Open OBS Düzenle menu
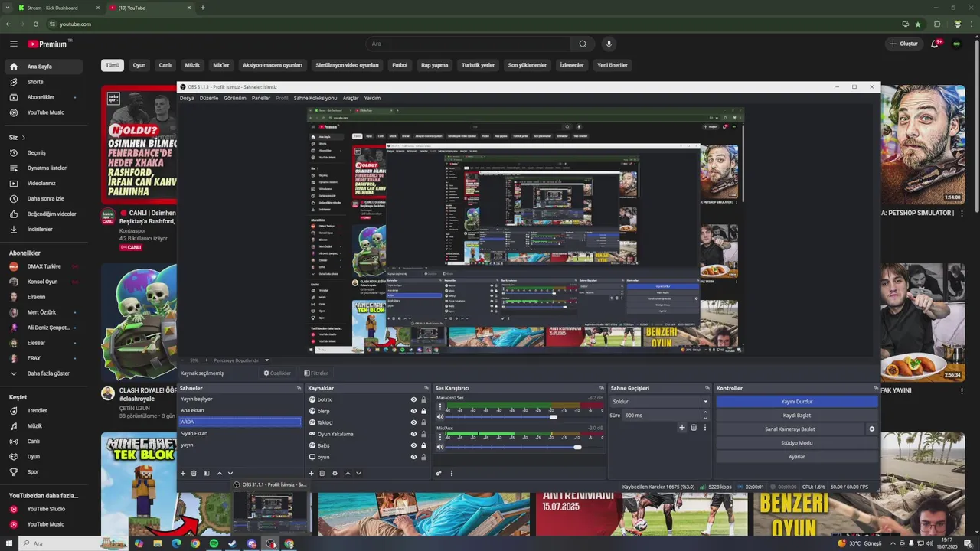980x551 pixels. tap(209, 98)
